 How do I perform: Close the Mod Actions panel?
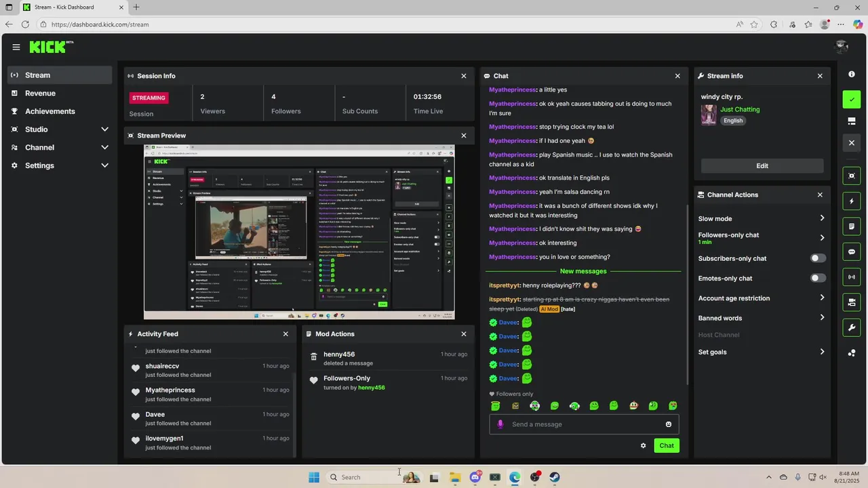pos(464,334)
